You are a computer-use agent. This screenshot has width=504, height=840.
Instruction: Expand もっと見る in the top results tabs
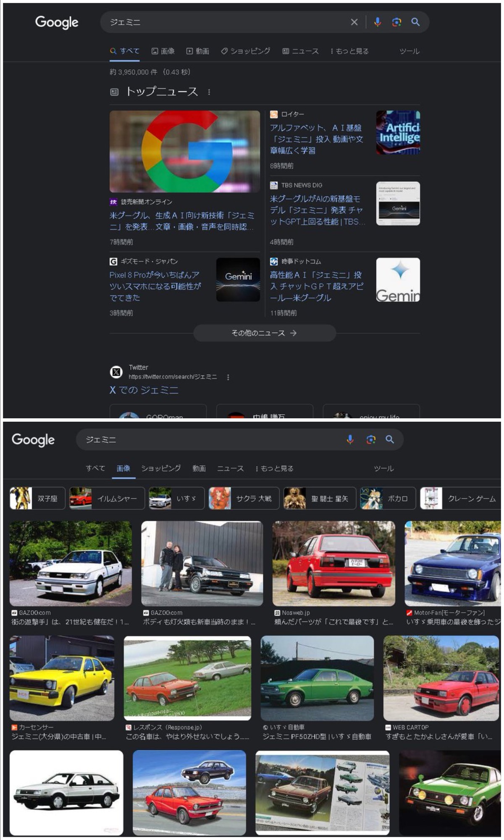point(349,51)
